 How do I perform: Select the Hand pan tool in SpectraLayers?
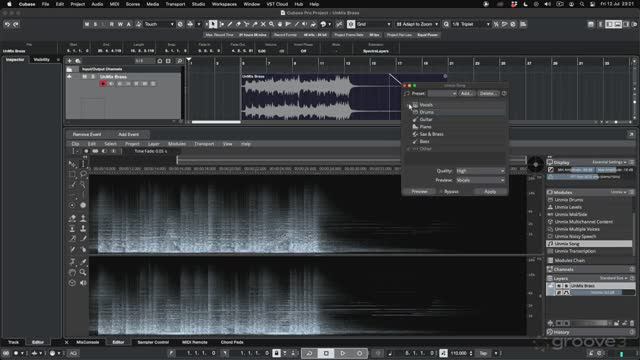pos(72,272)
